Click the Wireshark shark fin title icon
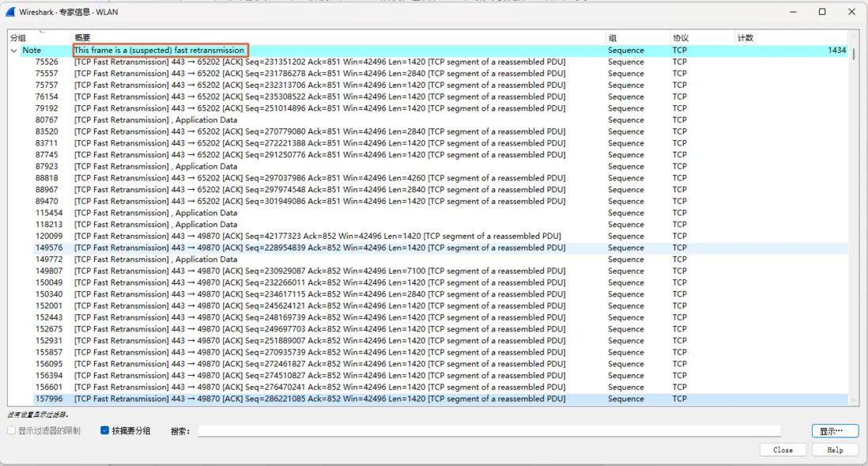The width and height of the screenshot is (868, 466). point(10,12)
